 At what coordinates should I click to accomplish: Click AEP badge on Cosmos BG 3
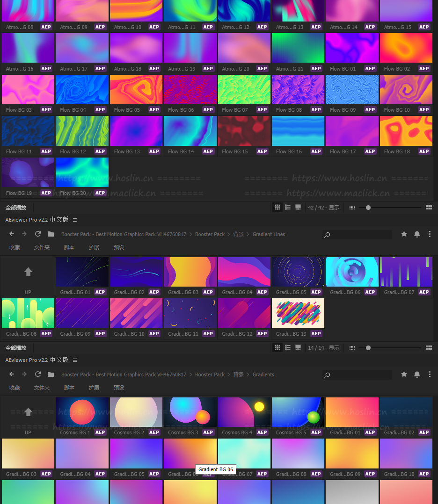coord(208,432)
